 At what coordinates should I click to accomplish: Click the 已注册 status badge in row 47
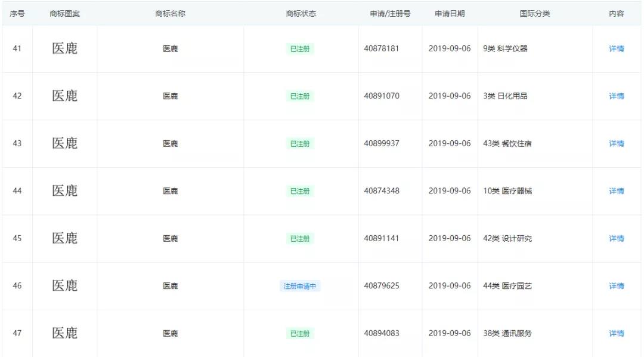300,334
